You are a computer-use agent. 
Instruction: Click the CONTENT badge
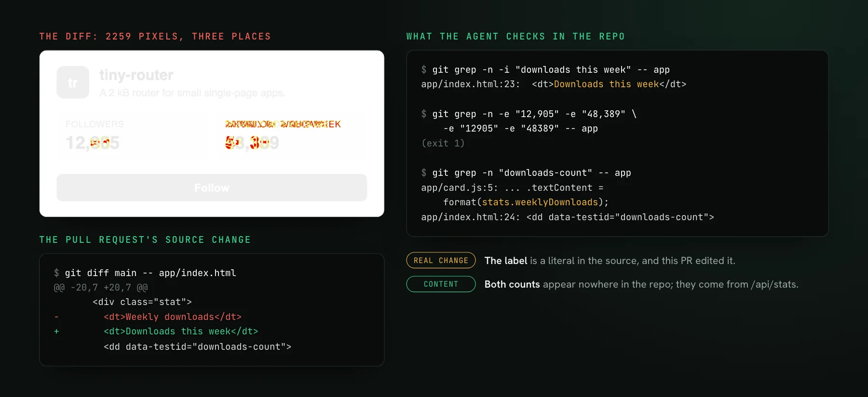[x=441, y=284]
